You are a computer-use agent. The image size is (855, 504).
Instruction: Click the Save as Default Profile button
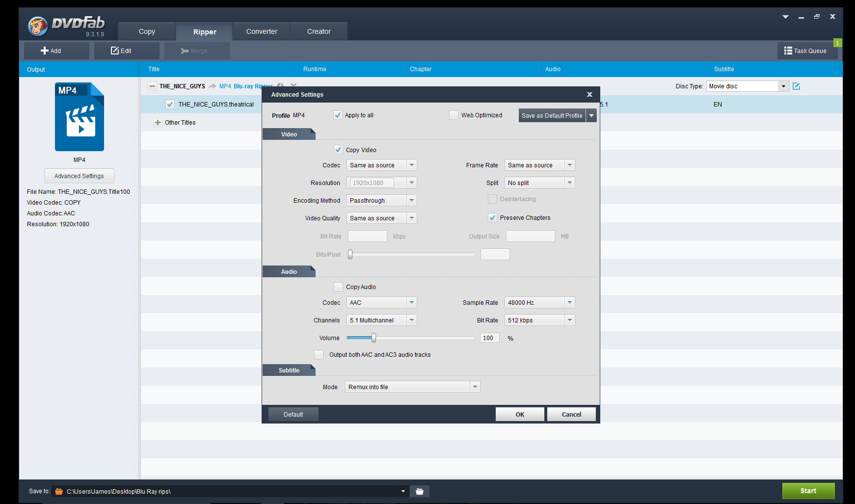pyautogui.click(x=552, y=116)
